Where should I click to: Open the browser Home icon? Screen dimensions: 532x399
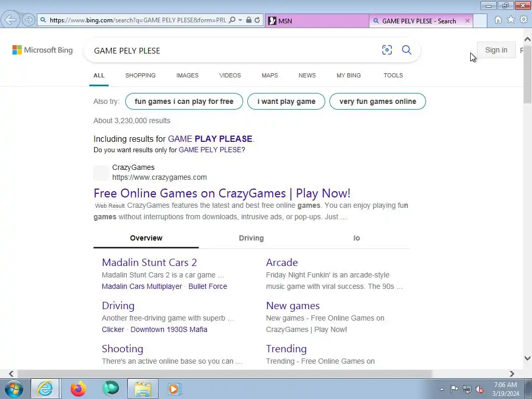click(498, 20)
